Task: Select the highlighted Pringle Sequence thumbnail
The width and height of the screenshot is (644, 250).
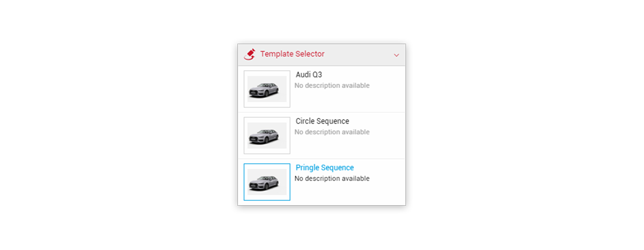Action: tap(267, 182)
